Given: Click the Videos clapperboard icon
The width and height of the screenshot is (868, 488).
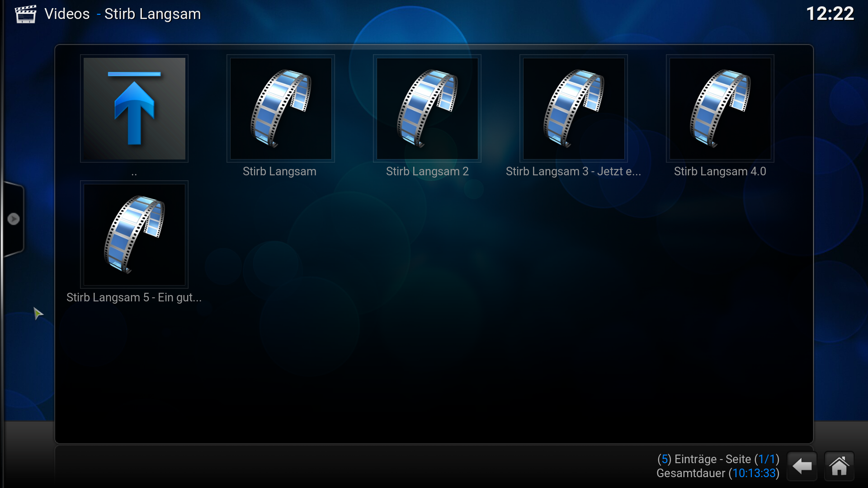Looking at the screenshot, I should (25, 14).
